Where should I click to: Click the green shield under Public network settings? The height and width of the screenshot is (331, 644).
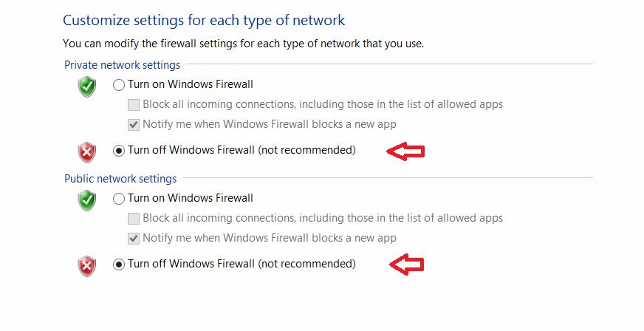87,200
